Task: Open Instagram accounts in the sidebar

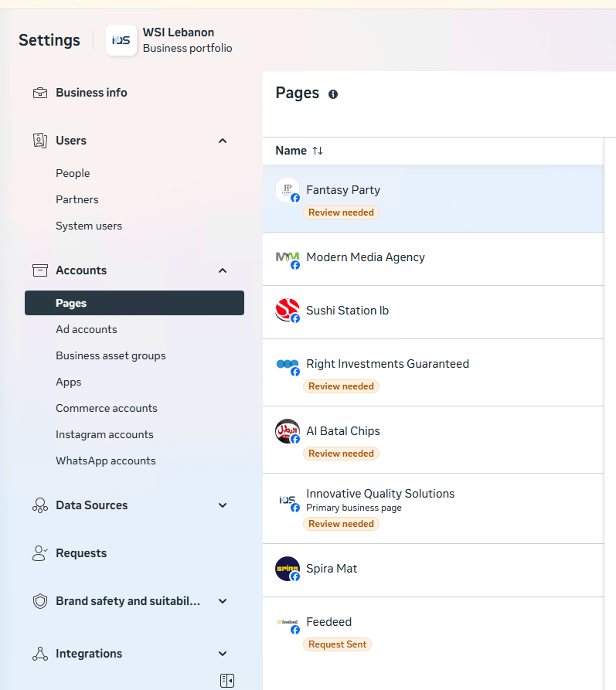Action: click(104, 434)
